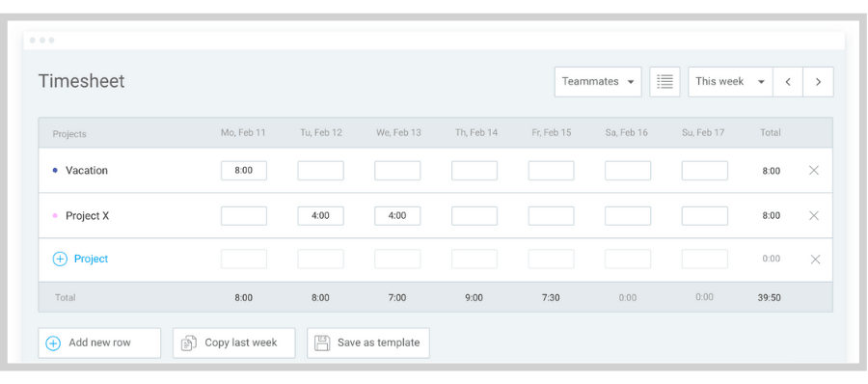Go to the next week arrow
868x384 pixels.
coord(818,81)
